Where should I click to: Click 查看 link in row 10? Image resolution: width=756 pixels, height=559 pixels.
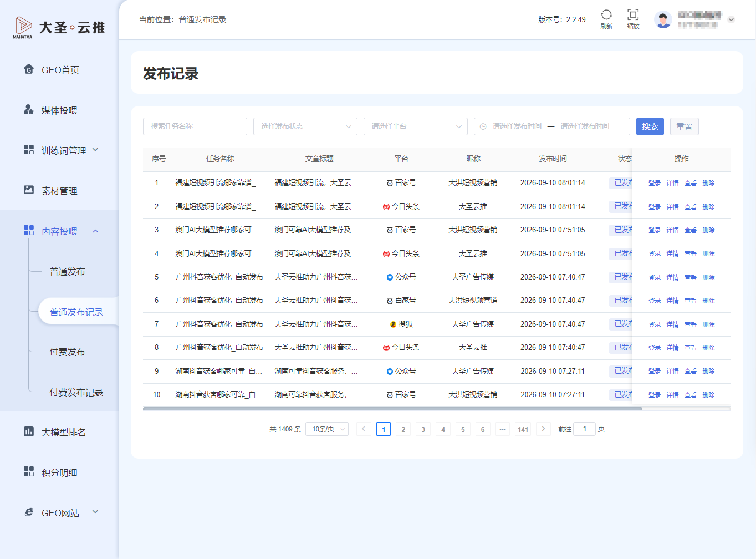tap(691, 395)
